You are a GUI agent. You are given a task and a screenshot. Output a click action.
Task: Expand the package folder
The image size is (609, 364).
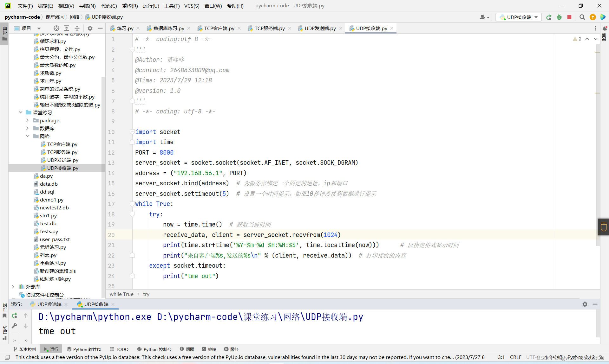pos(28,120)
